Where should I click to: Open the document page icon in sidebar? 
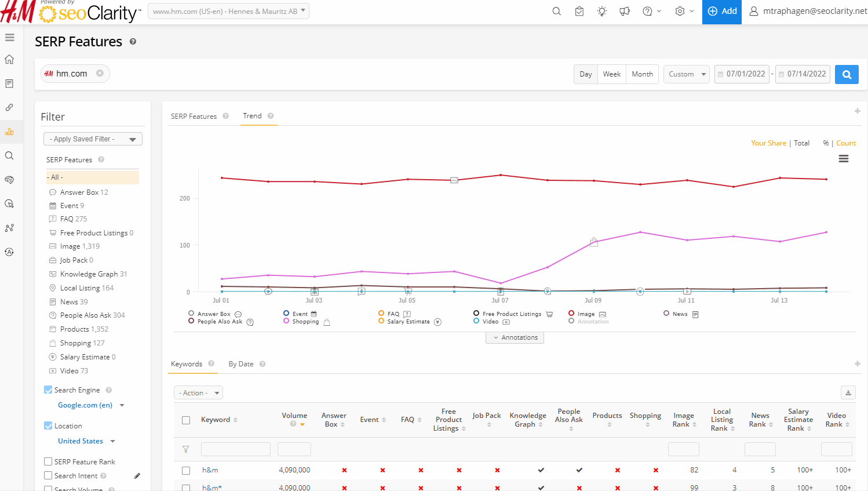9,83
